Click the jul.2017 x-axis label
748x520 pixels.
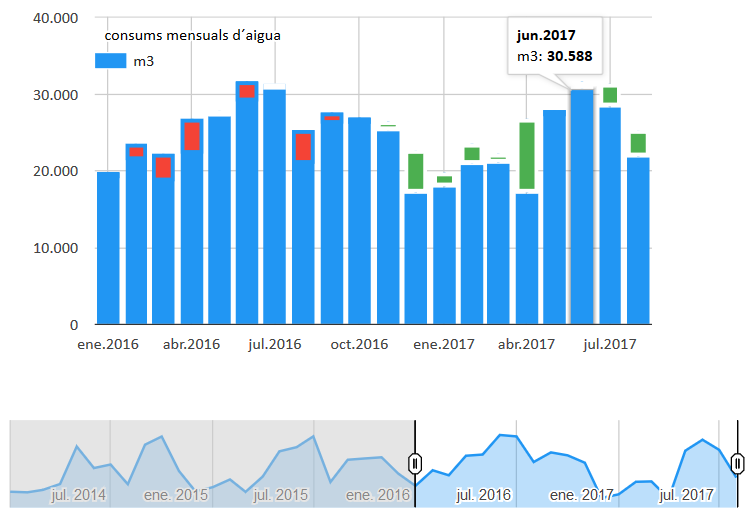pyautogui.click(x=610, y=344)
